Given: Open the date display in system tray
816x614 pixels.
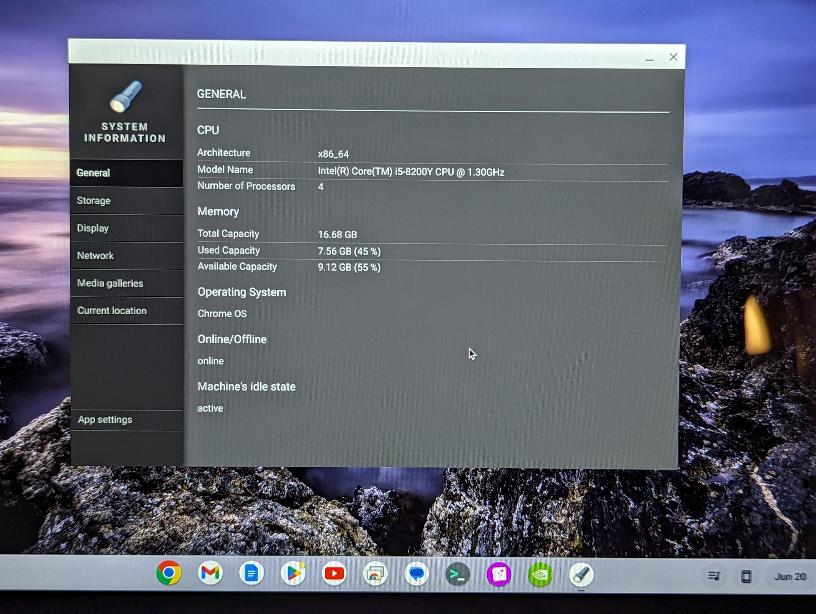Looking at the screenshot, I should pos(788,577).
